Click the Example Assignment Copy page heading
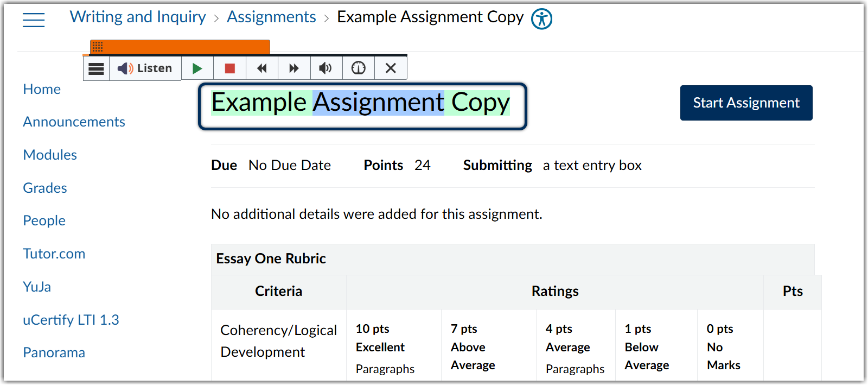The width and height of the screenshot is (868, 385). [361, 103]
